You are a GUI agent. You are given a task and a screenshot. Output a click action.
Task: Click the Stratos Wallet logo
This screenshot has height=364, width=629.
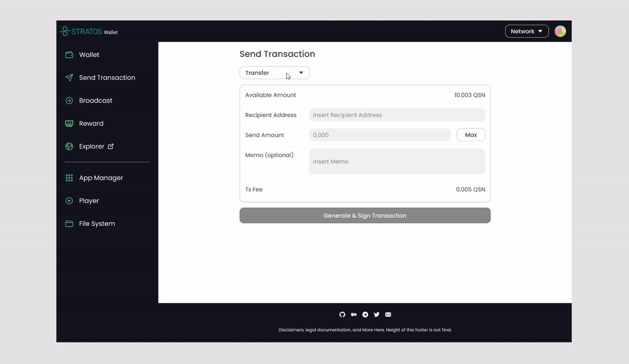click(x=89, y=32)
